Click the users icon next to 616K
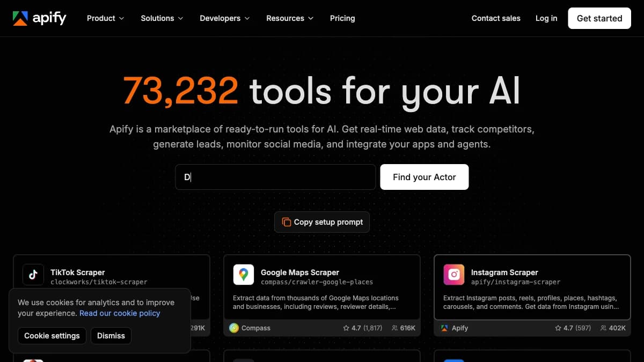Viewport: 644px width, 362px height. (x=395, y=328)
